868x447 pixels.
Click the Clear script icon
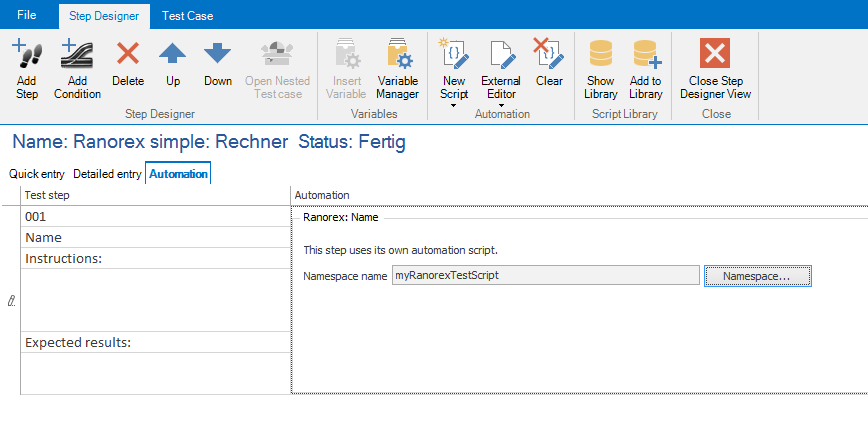(x=549, y=55)
